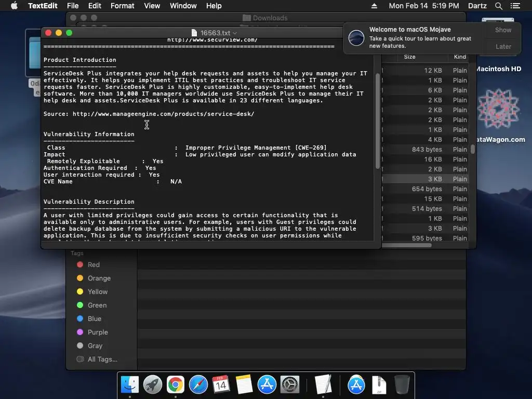Select the 843 bytes file row

tap(425, 149)
